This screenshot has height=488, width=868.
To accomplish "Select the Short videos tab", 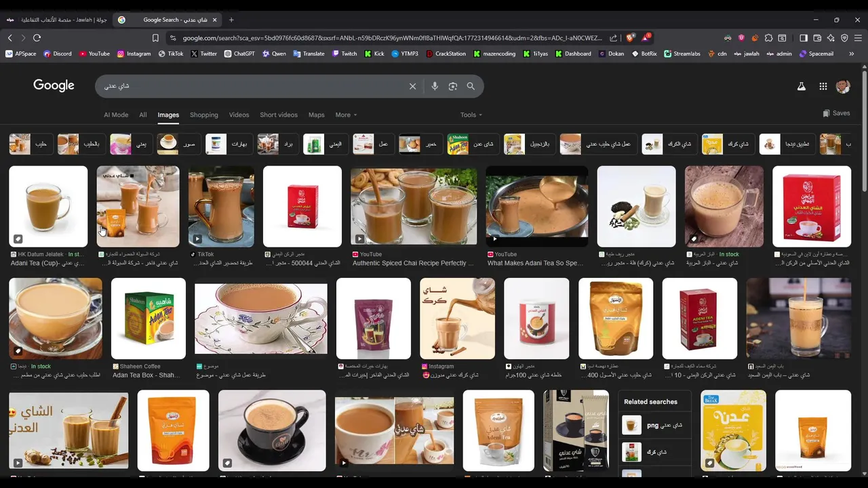I will 279,115.
